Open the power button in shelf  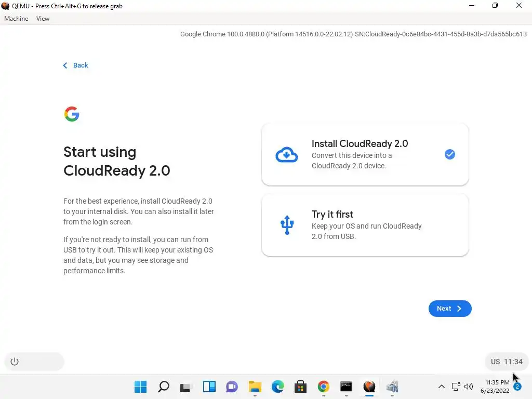(x=15, y=362)
